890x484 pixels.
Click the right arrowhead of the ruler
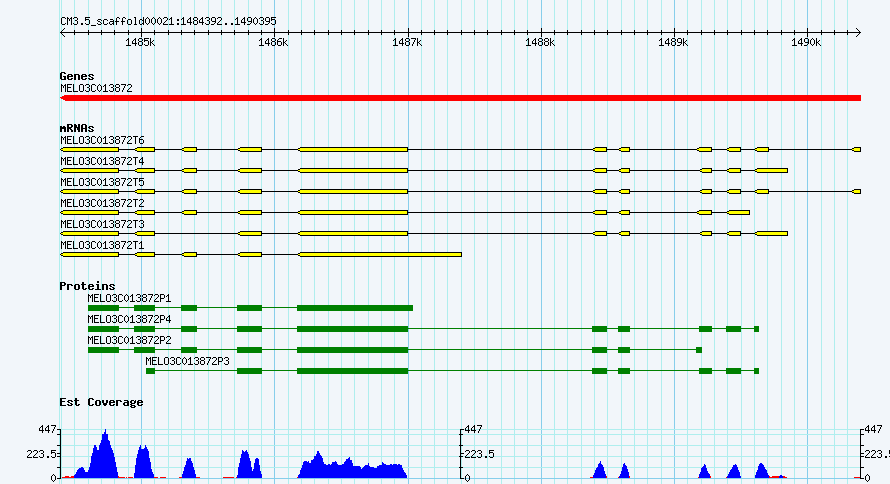[858, 33]
